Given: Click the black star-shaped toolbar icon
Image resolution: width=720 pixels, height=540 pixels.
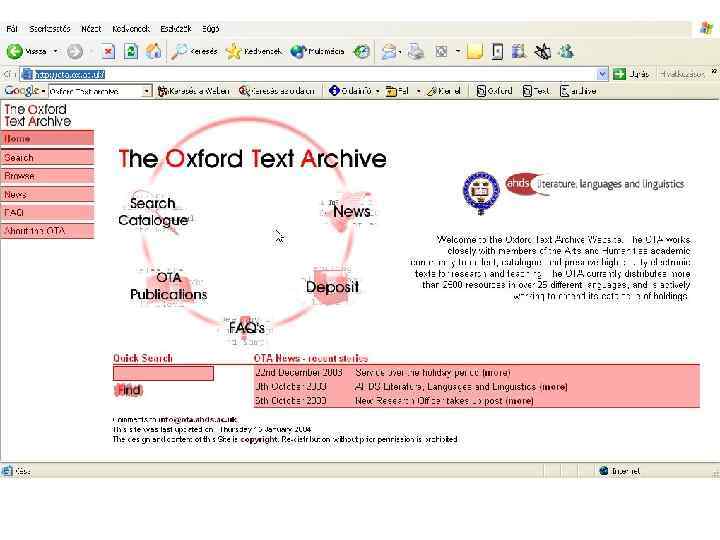Looking at the screenshot, I should point(543,51).
